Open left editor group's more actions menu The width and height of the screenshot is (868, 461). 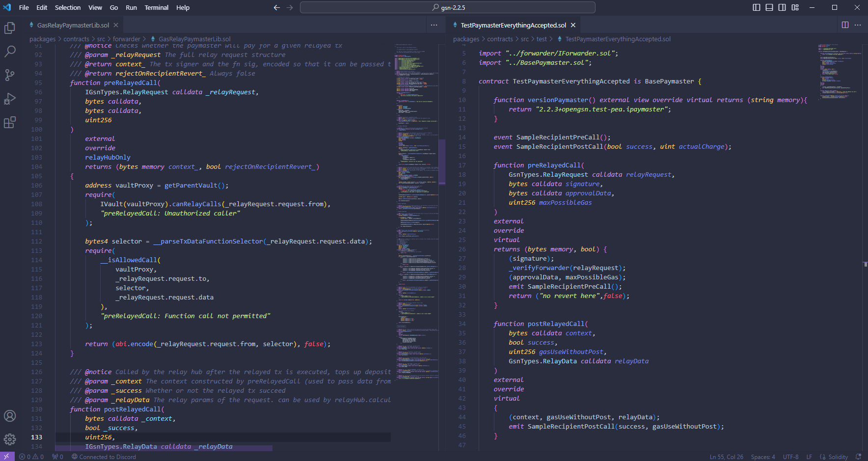pos(434,25)
